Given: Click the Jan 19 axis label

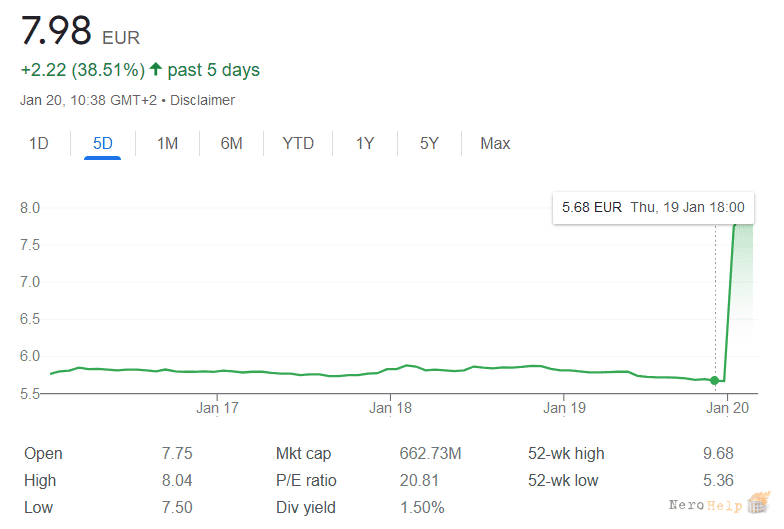Looking at the screenshot, I should 564,408.
